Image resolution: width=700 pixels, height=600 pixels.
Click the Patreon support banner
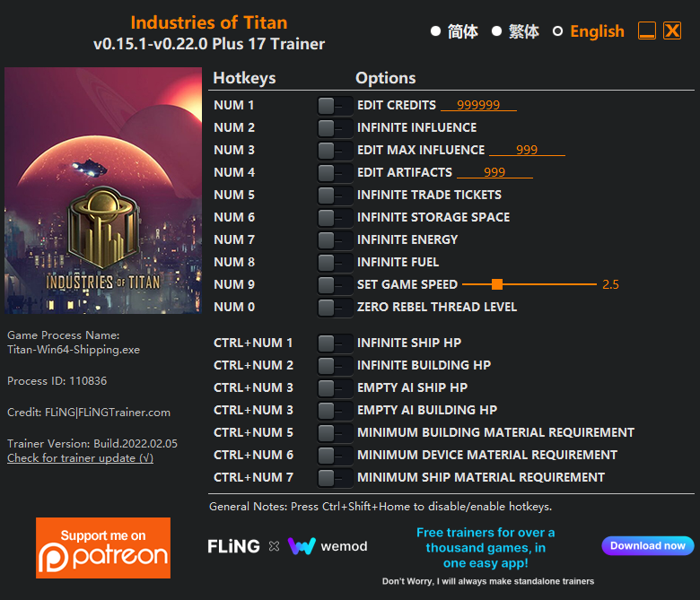tap(103, 548)
